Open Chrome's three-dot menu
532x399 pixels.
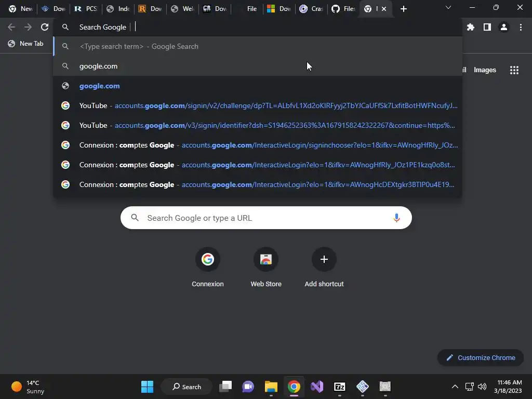tap(521, 27)
